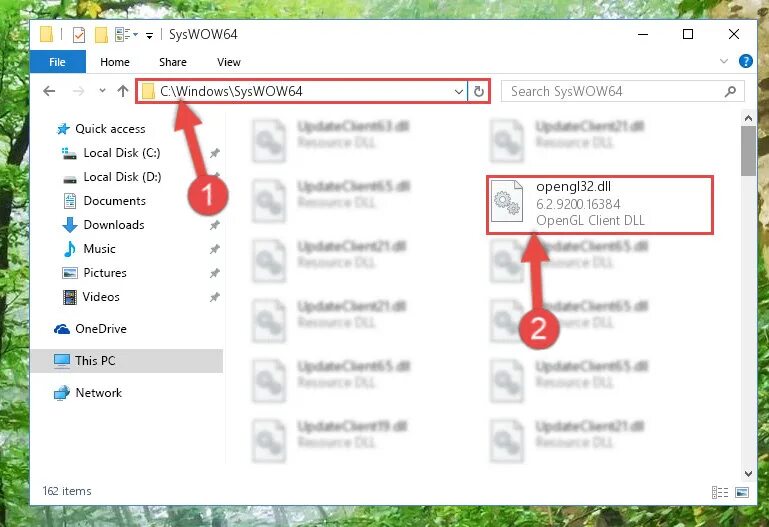Click the search magnifier icon

click(x=730, y=91)
